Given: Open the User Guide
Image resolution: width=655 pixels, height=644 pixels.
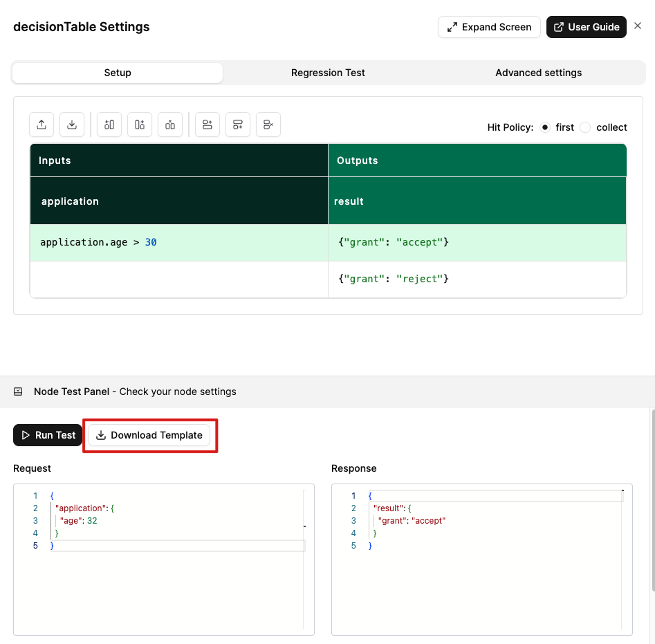Looking at the screenshot, I should click(x=586, y=27).
